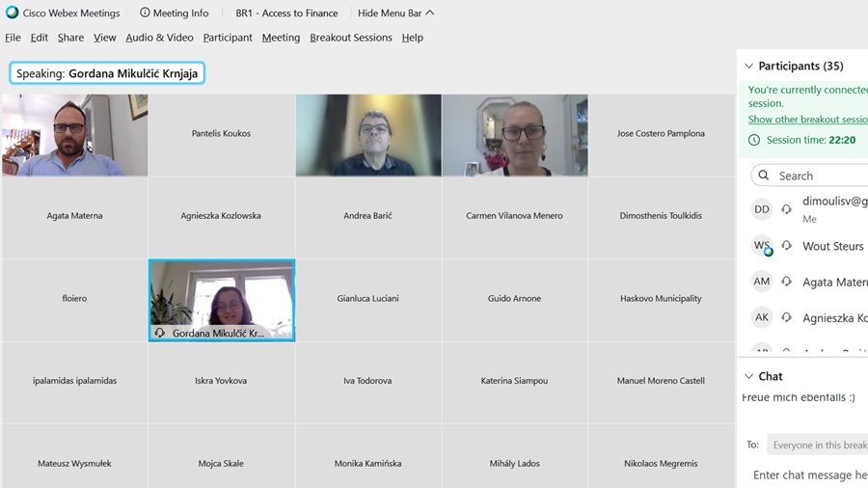The height and width of the screenshot is (488, 868).
Task: Click the participant Search field
Action: tap(820, 176)
